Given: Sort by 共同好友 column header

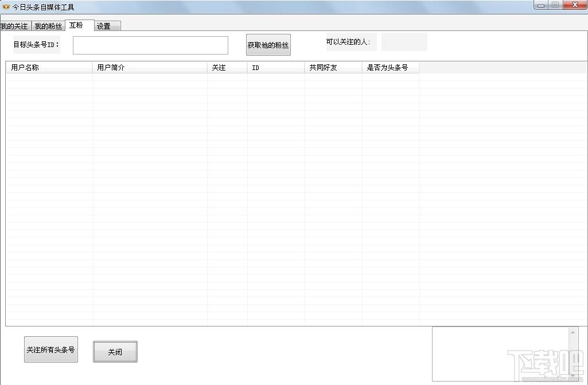Looking at the screenshot, I should tap(333, 68).
